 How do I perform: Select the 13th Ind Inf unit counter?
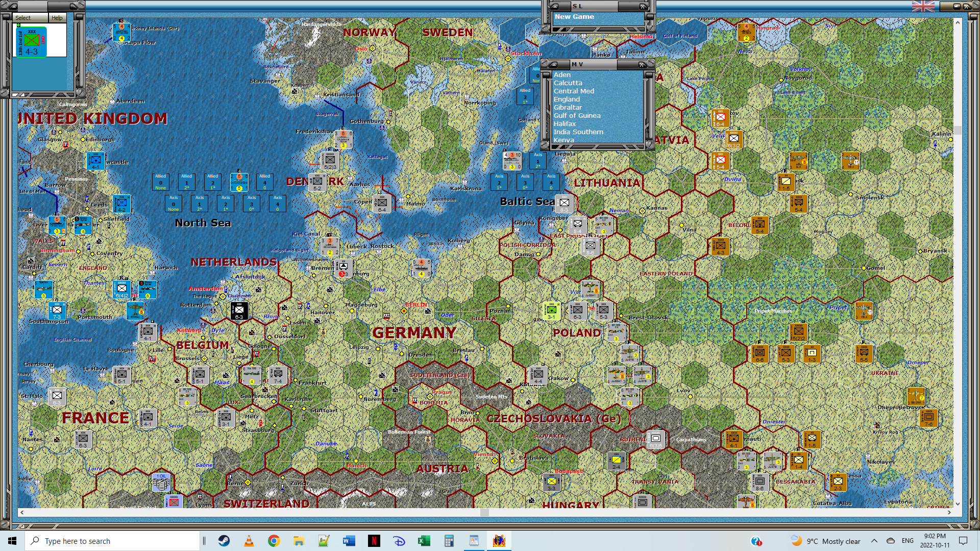pos(31,43)
